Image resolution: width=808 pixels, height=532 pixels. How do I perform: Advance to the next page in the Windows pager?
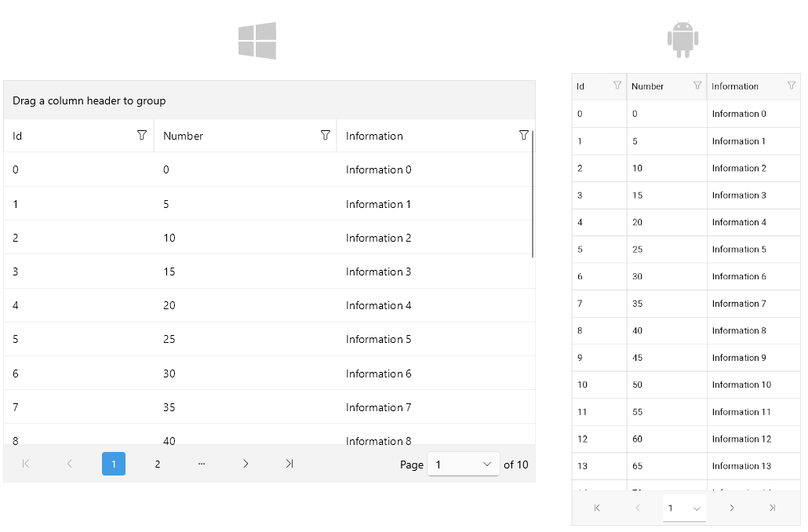tap(246, 464)
